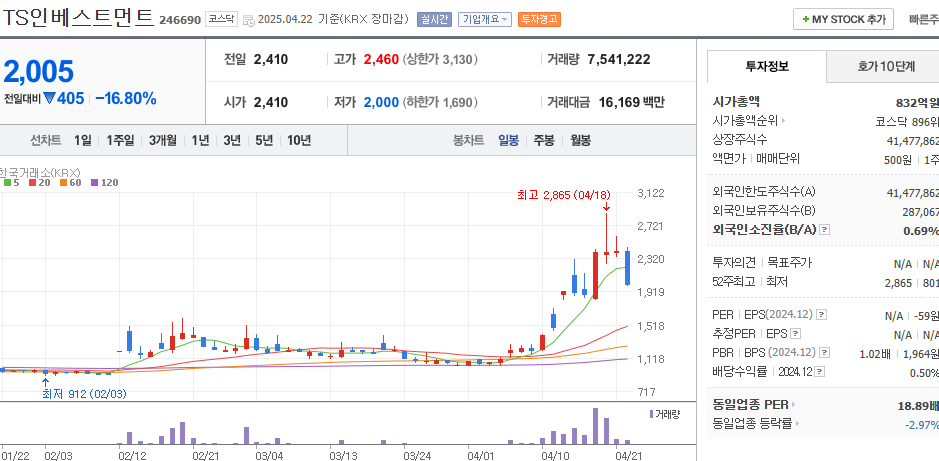Select the 1일 line chart period
Viewport: 939px width, 461px height.
click(x=83, y=141)
